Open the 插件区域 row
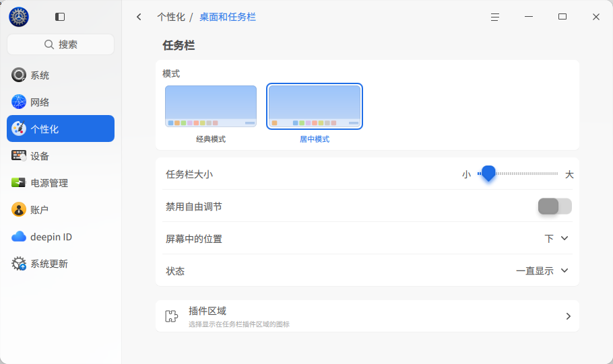 (x=368, y=316)
